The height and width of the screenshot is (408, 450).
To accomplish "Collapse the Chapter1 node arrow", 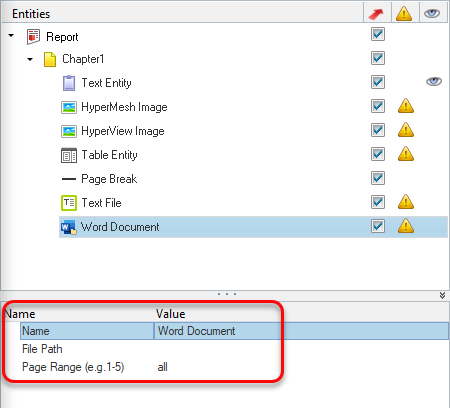I will [x=30, y=60].
